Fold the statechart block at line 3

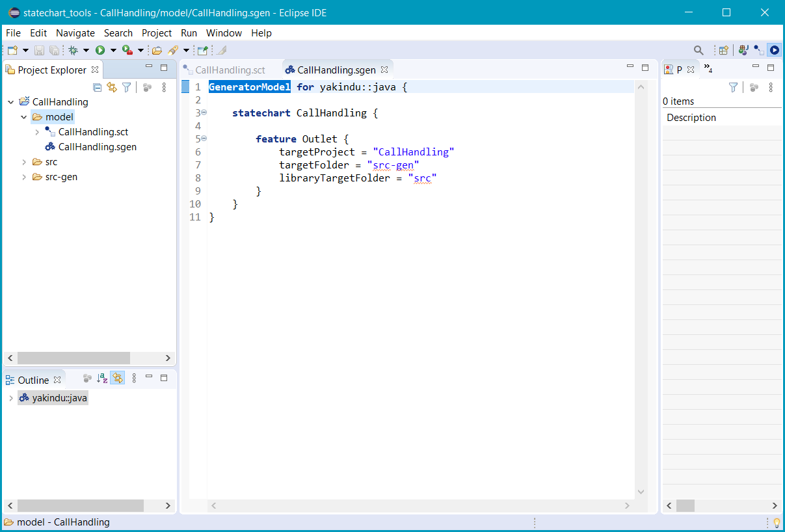(204, 113)
